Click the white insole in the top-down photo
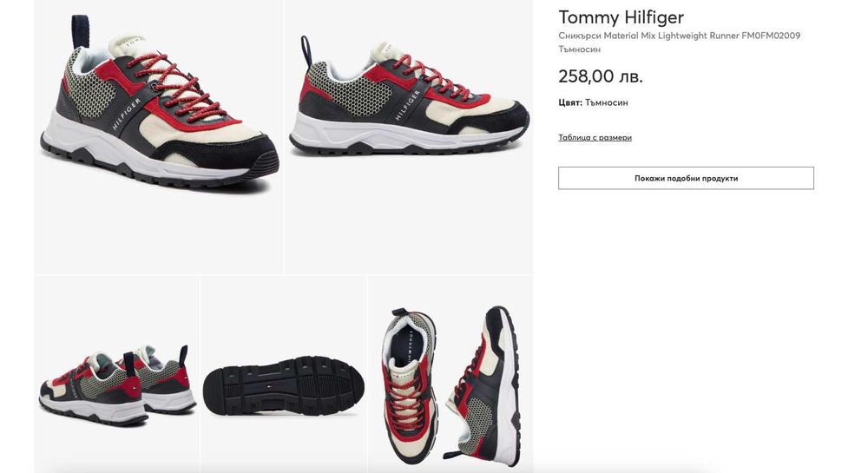Viewport: 868px width, 473px height. click(405, 344)
